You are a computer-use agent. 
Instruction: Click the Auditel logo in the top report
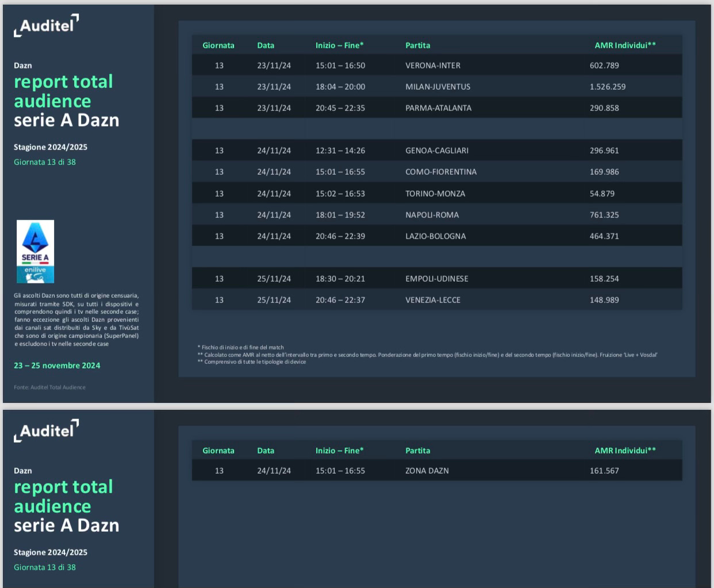pyautogui.click(x=46, y=25)
